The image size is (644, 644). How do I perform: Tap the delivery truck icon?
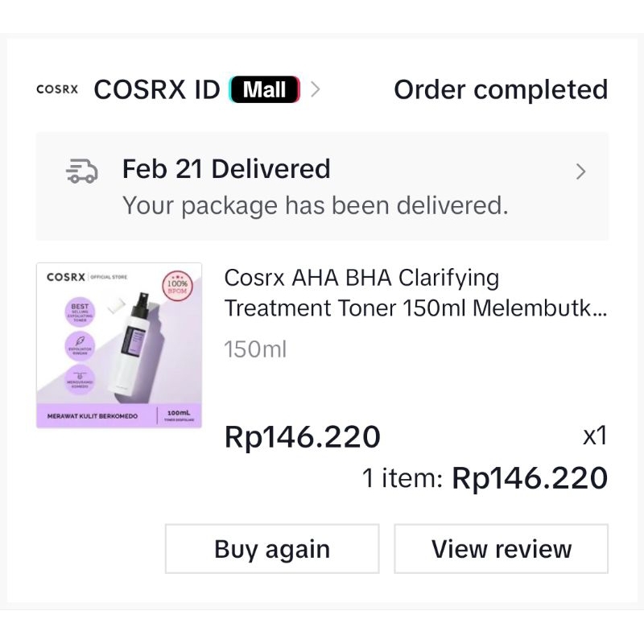[x=81, y=171]
